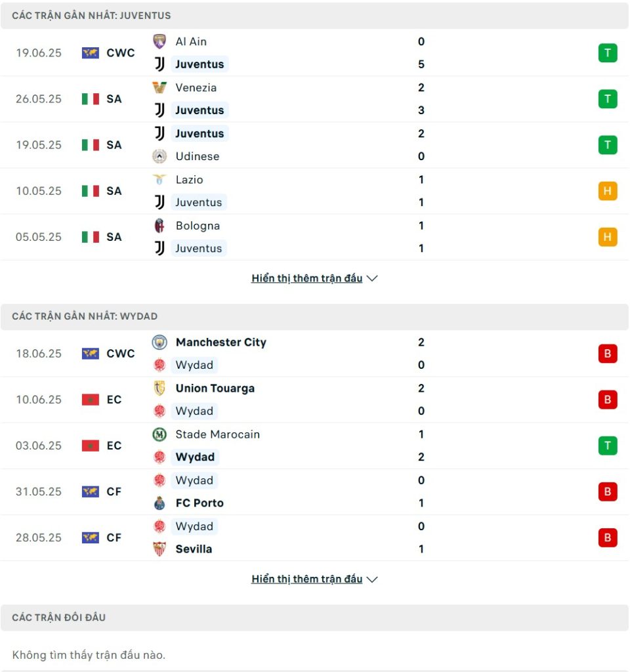
Task: Click the Bologna team crest
Action: pyautogui.click(x=159, y=226)
